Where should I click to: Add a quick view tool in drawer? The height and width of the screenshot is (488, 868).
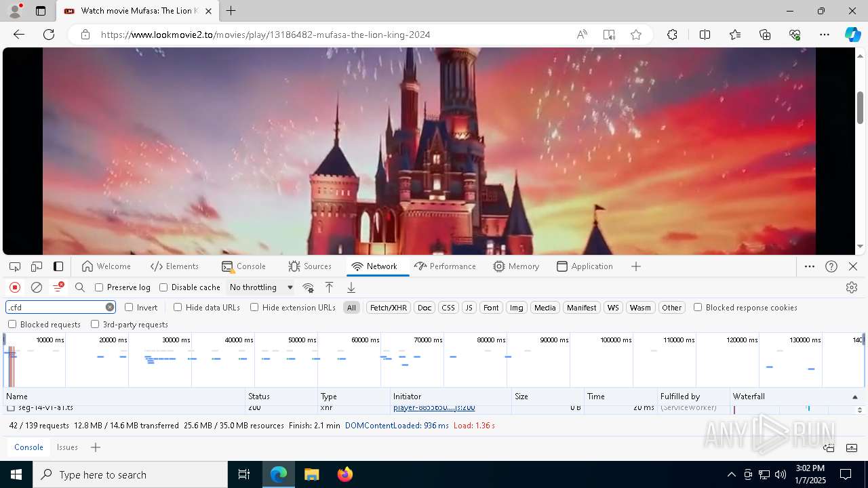tap(96, 447)
